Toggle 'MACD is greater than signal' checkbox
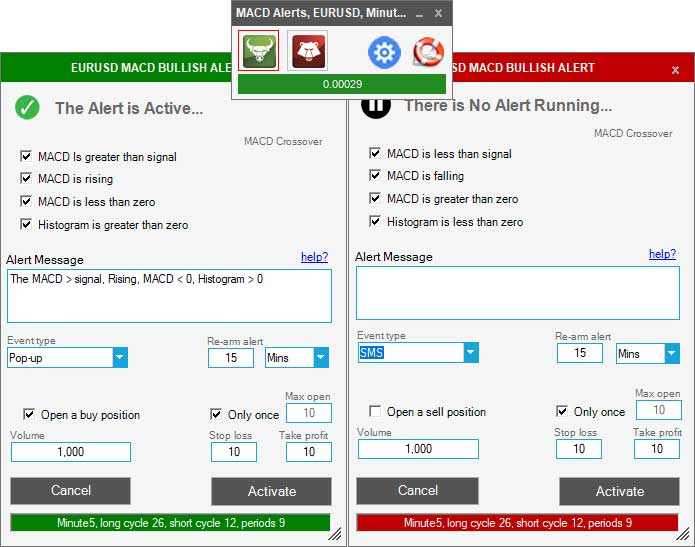Image resolution: width=695 pixels, height=547 pixels. [26, 156]
